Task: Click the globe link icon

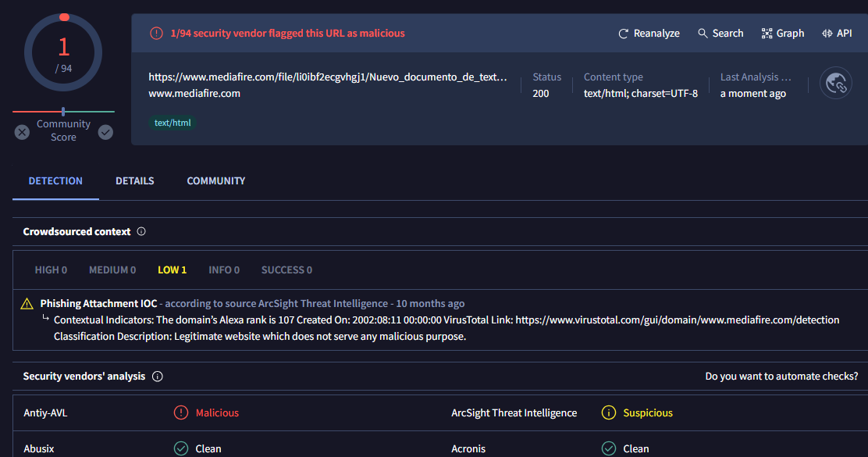Action: (x=835, y=84)
